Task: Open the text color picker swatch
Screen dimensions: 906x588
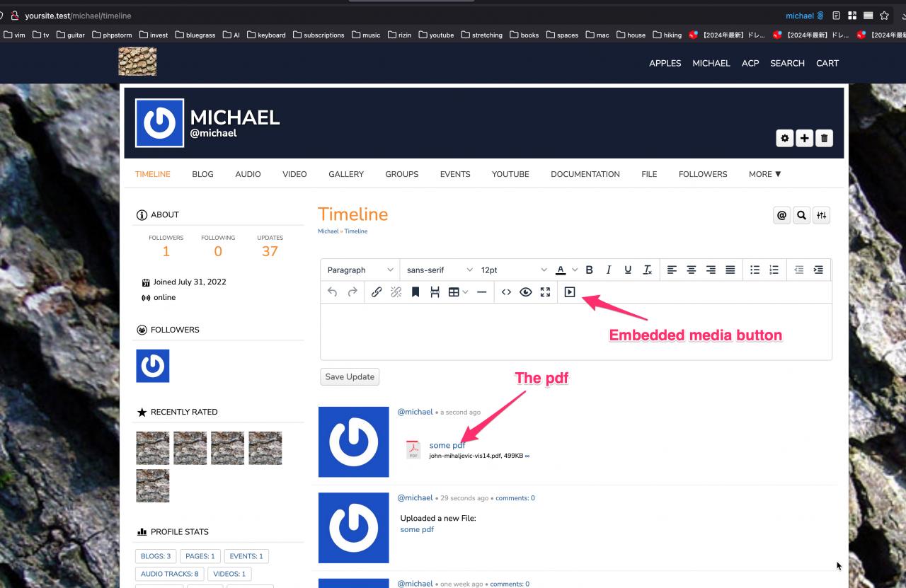Action: [561, 270]
